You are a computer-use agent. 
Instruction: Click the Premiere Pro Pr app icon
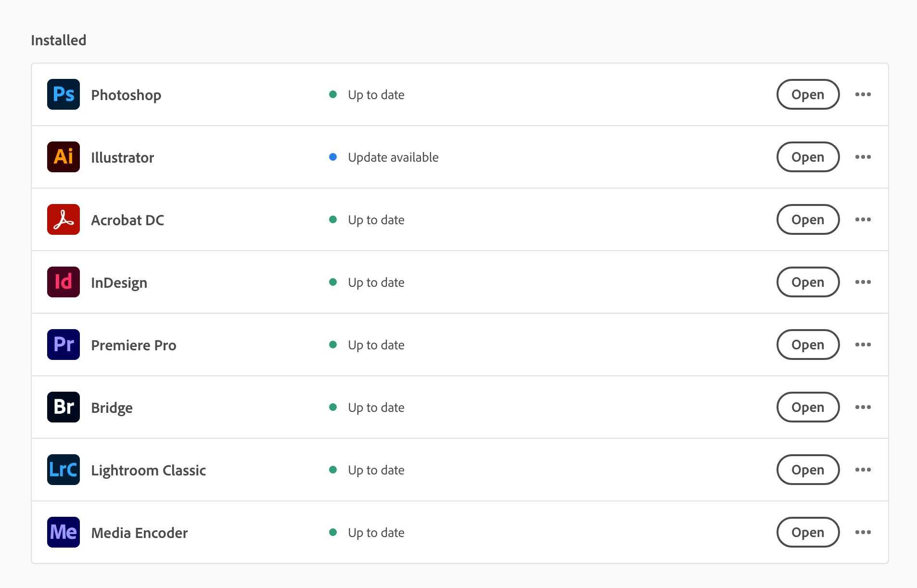(64, 345)
